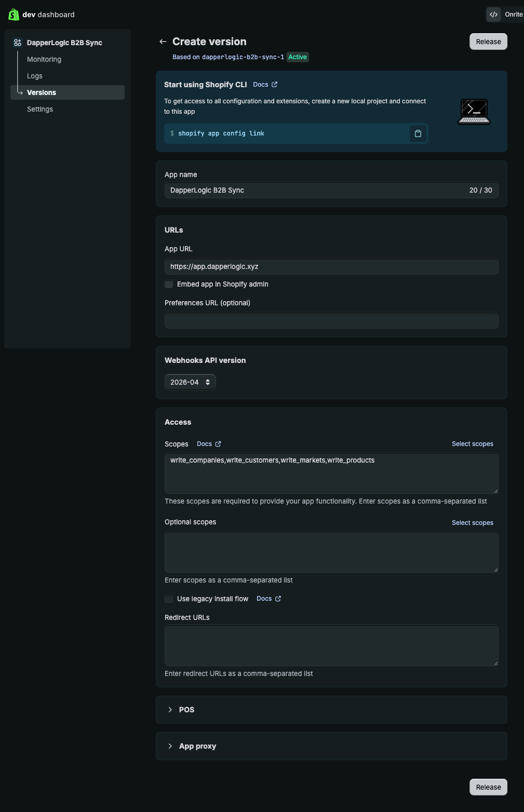Click the Shopify bag logo

pos(14,15)
